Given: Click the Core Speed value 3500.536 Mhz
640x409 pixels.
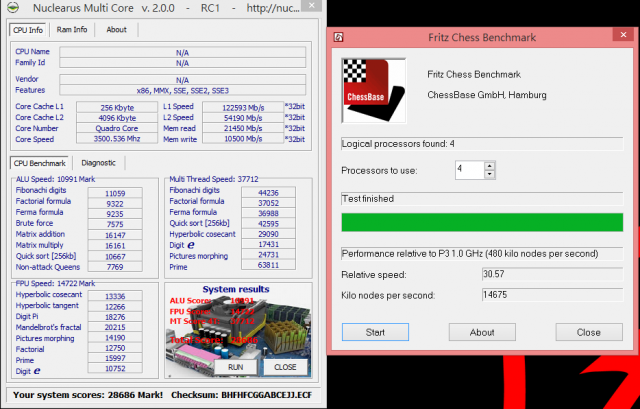Looking at the screenshot, I should [x=117, y=139].
